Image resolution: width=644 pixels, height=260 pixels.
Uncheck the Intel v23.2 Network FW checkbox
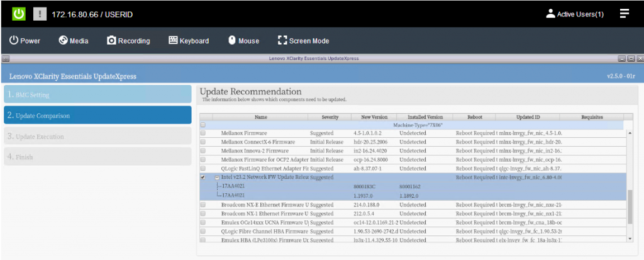203,178
